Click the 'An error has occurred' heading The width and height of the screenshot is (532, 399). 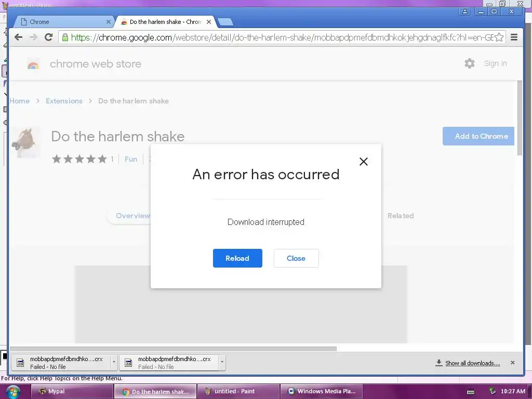tap(266, 175)
